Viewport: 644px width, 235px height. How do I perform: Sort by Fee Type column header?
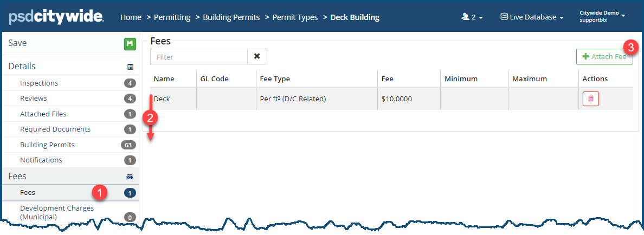(275, 79)
